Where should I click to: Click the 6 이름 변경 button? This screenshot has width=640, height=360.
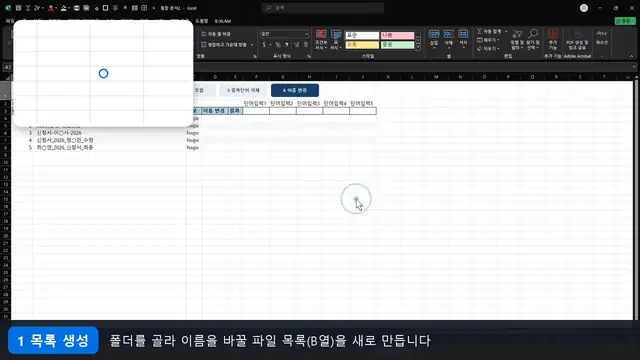point(295,90)
